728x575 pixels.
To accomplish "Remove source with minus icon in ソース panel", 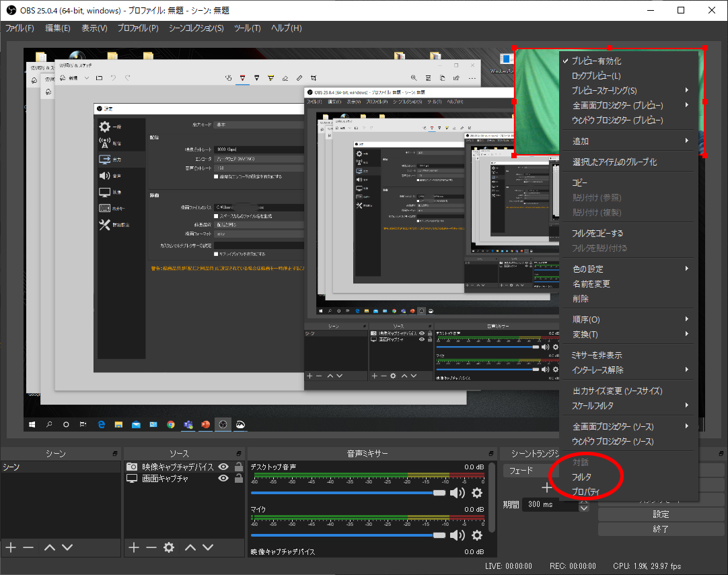I will coord(151,547).
